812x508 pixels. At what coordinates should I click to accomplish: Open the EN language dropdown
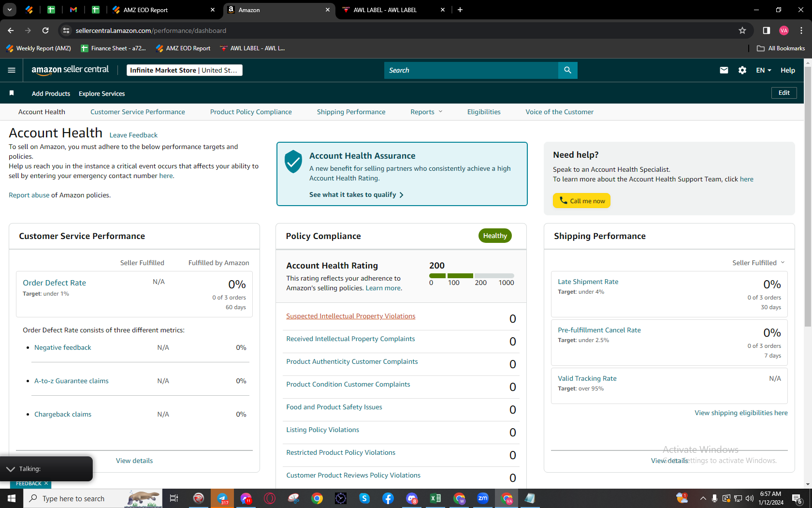point(764,70)
